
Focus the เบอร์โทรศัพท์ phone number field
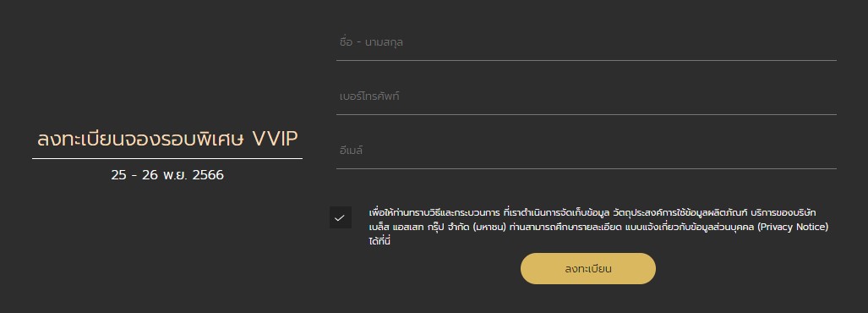pyautogui.click(x=587, y=97)
